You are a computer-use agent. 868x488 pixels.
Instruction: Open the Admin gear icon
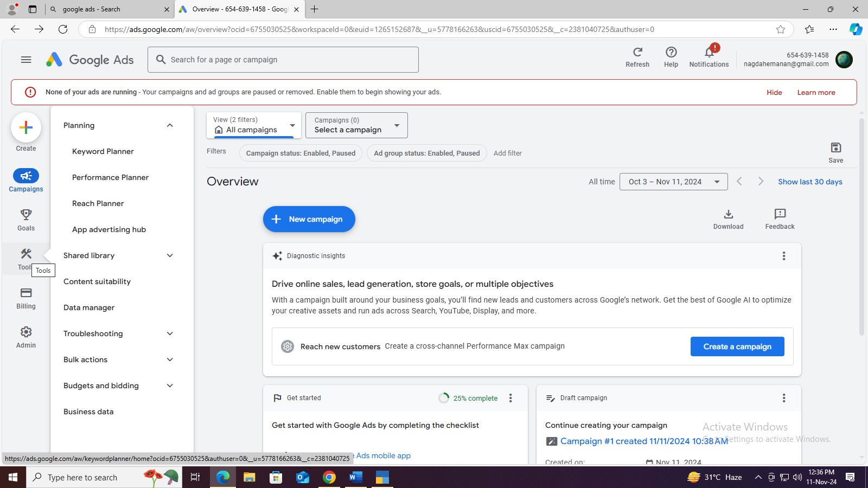(25, 332)
